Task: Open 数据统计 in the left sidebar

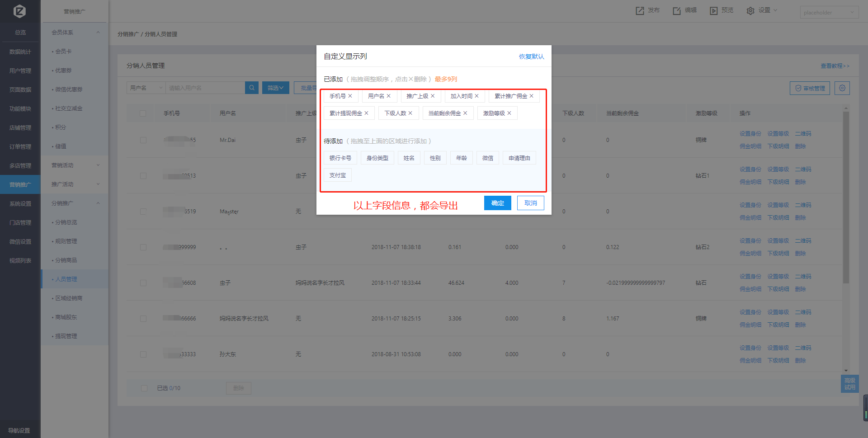Action: [20, 52]
